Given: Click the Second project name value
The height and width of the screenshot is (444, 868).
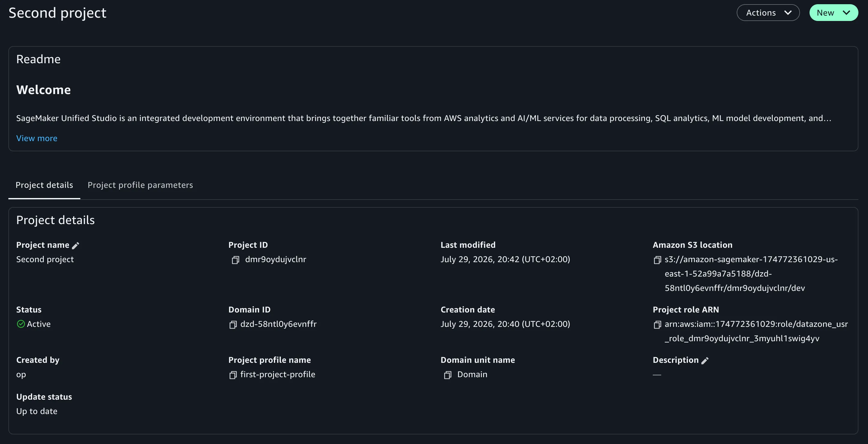Looking at the screenshot, I should (x=45, y=259).
